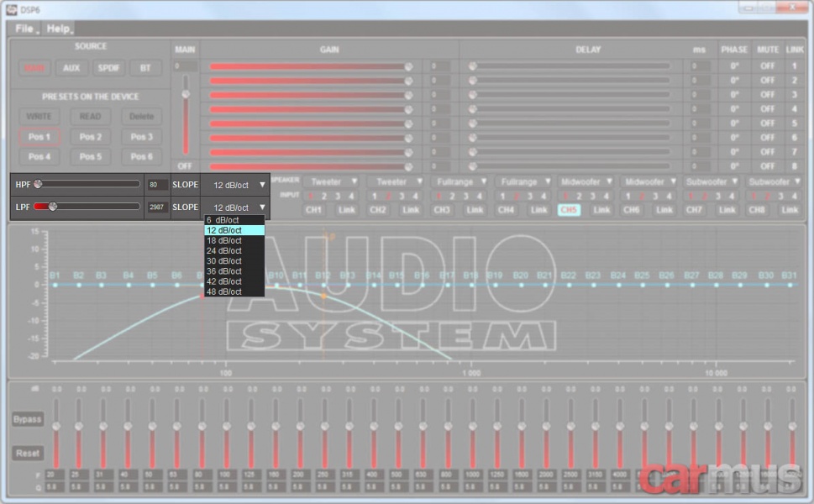
Task: Click the Link button next to CH2
Action: (x=411, y=210)
